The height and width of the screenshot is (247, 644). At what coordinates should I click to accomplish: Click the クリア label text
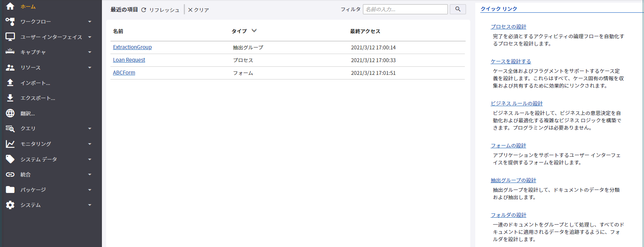pyautogui.click(x=202, y=10)
